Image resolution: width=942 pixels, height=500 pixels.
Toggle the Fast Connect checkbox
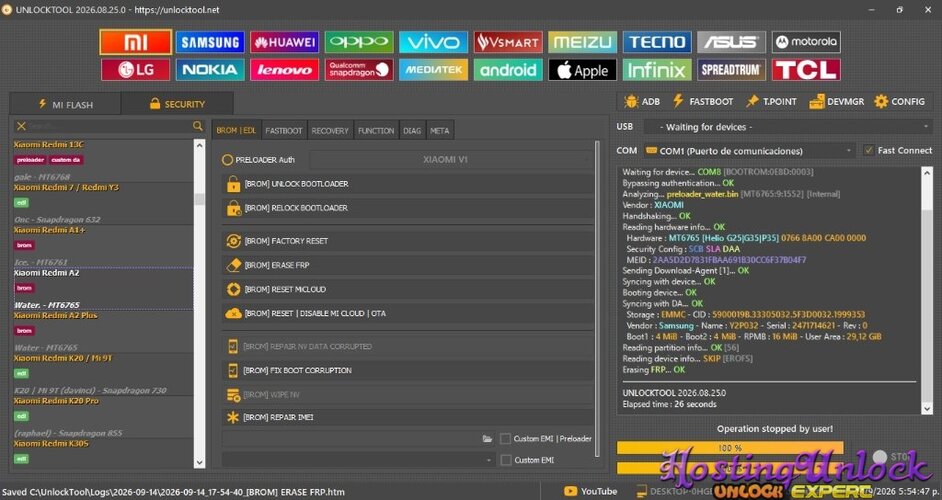pyautogui.click(x=868, y=150)
